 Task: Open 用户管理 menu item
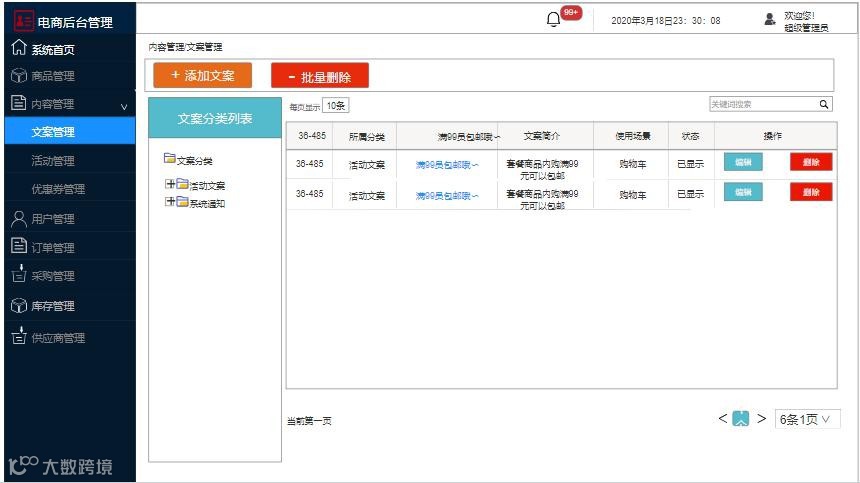[x=53, y=219]
